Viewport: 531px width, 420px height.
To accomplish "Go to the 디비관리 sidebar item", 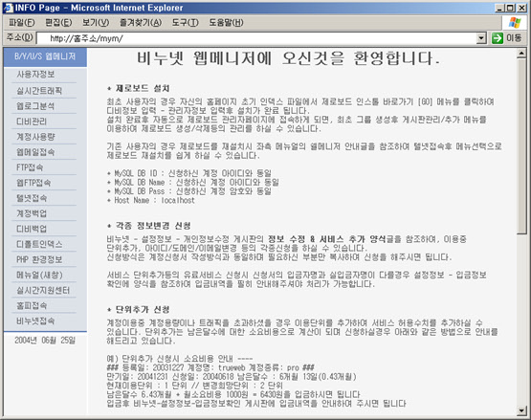I will 32,122.
